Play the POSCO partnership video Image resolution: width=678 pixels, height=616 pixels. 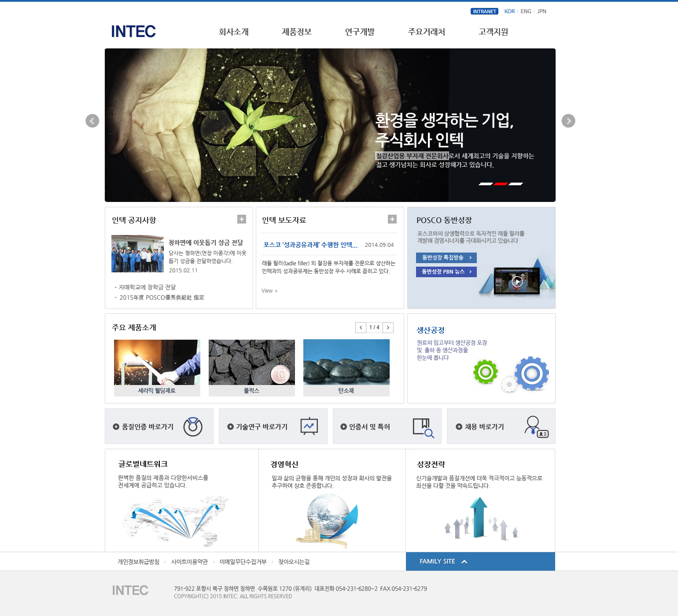pyautogui.click(x=517, y=282)
